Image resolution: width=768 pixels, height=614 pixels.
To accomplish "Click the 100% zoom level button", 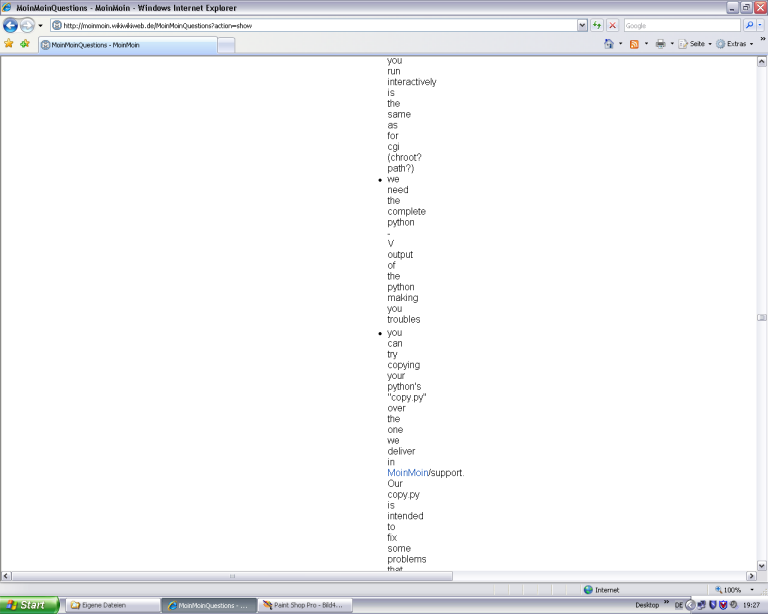I will tap(728, 590).
